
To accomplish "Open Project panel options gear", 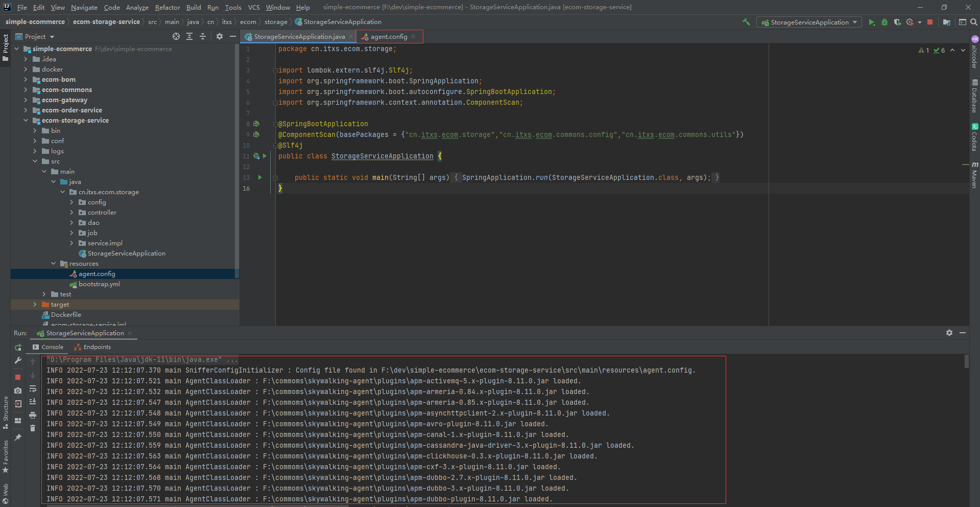I will pos(220,36).
